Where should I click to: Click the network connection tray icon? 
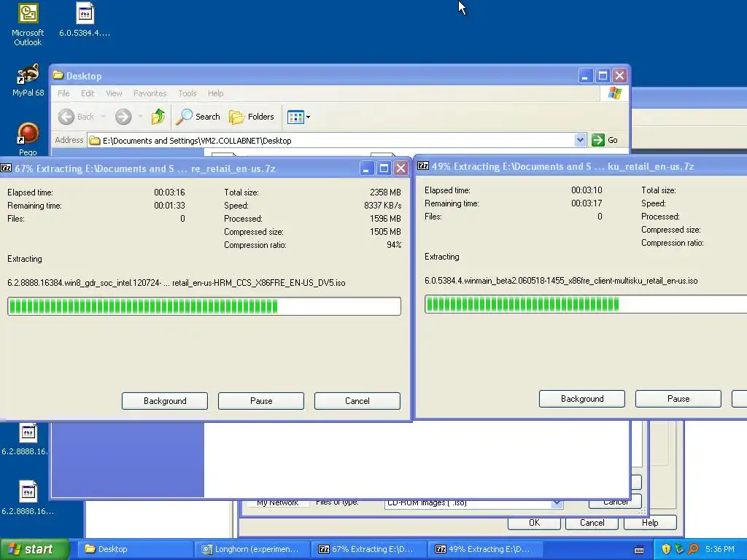(679, 549)
